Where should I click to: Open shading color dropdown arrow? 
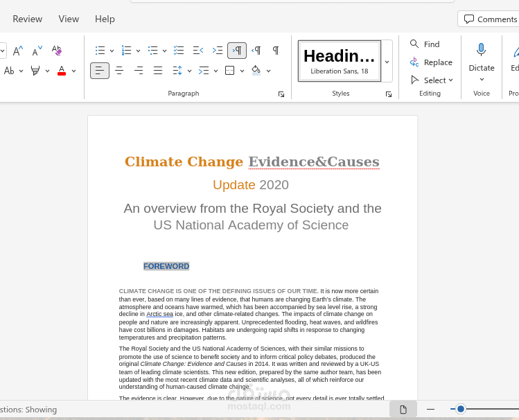tap(268, 71)
